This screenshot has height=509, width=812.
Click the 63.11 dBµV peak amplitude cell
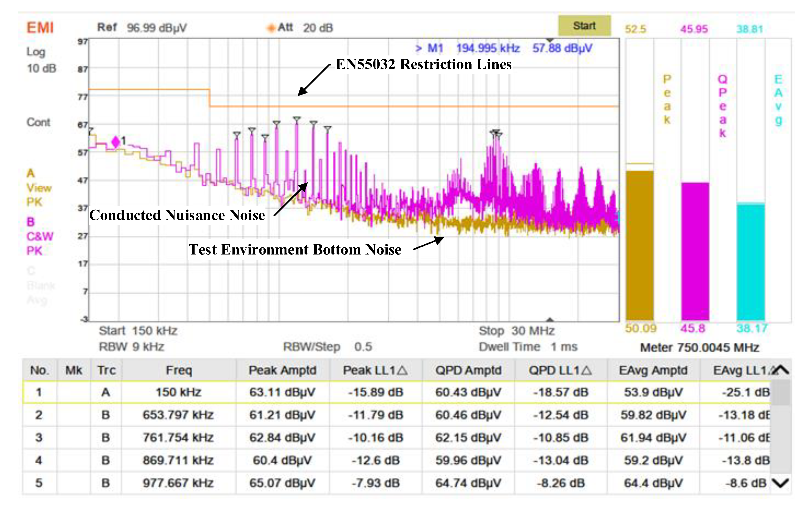click(x=282, y=392)
